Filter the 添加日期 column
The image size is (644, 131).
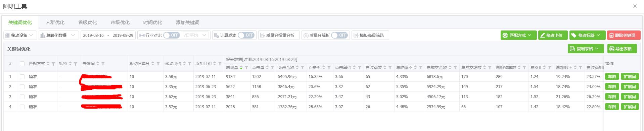click(220, 64)
